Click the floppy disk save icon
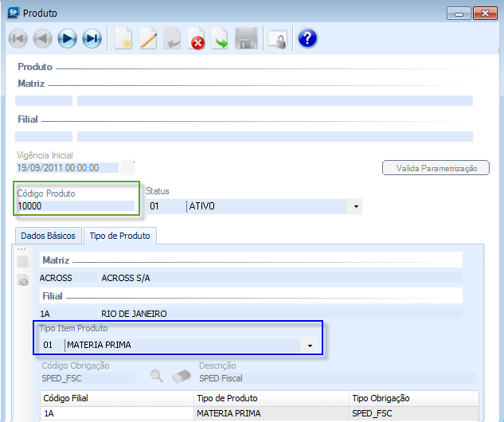504x422 pixels. pos(245,38)
